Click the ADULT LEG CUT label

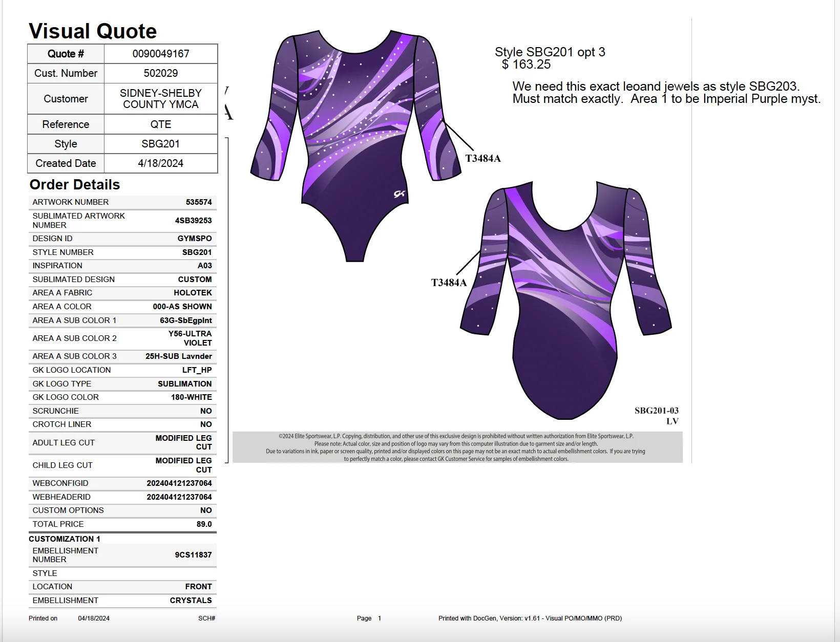click(64, 443)
